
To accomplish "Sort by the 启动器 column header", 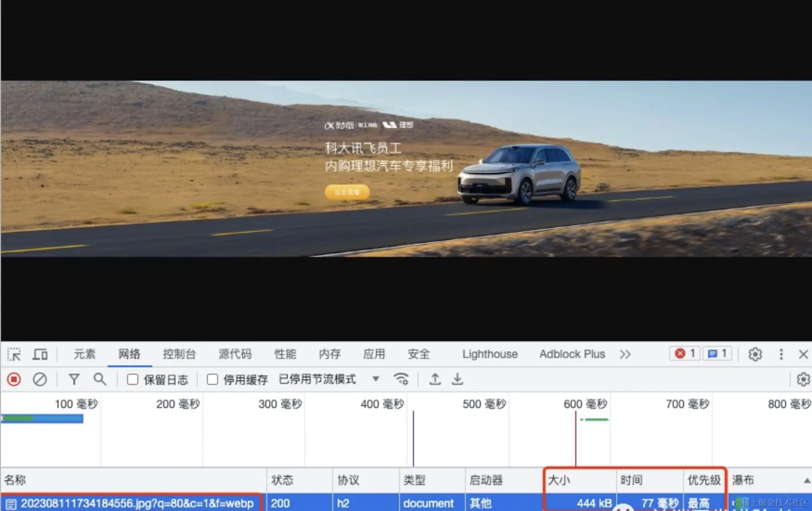I will (x=504, y=480).
